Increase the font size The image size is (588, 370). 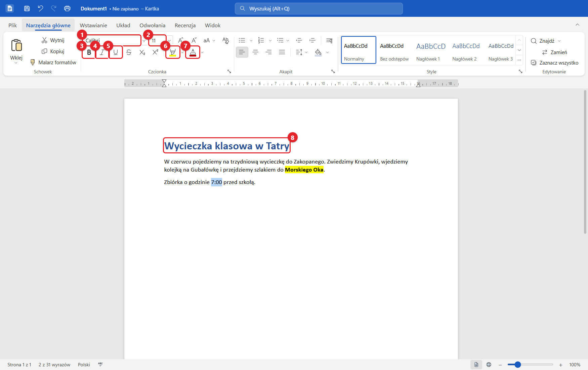click(181, 40)
